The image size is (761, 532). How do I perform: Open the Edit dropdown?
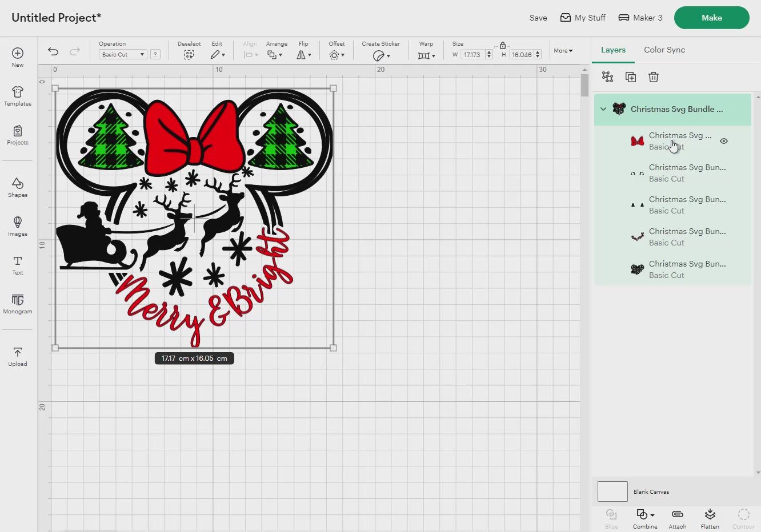pyautogui.click(x=217, y=55)
